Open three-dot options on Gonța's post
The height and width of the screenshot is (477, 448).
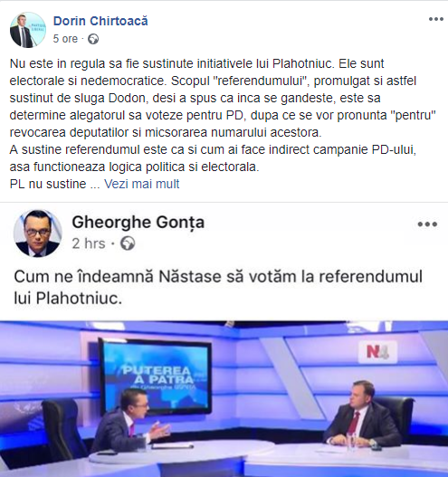(427, 224)
